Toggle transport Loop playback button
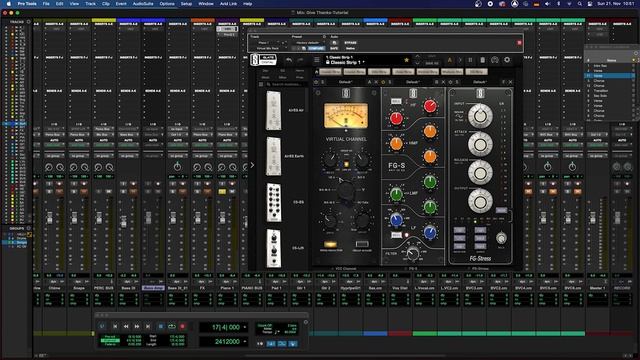The image size is (640, 360). pos(171,327)
